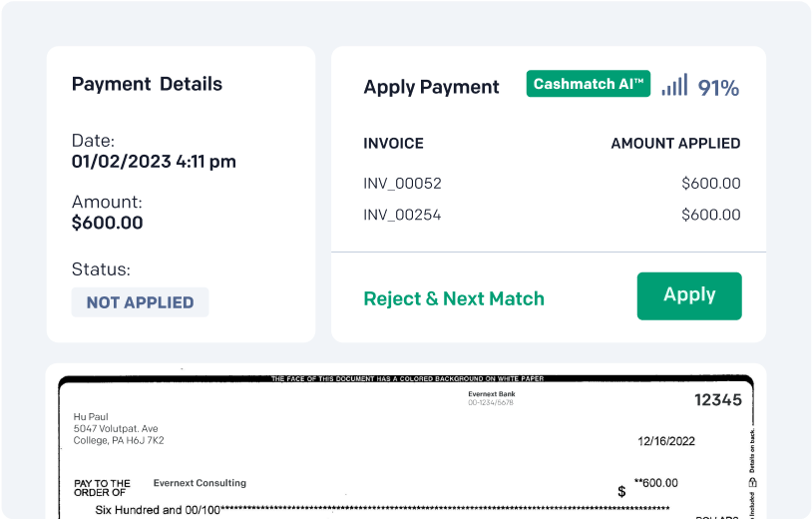Click the $600.00 amount for INV_00052
Screen dimensions: 812x519
point(711,183)
